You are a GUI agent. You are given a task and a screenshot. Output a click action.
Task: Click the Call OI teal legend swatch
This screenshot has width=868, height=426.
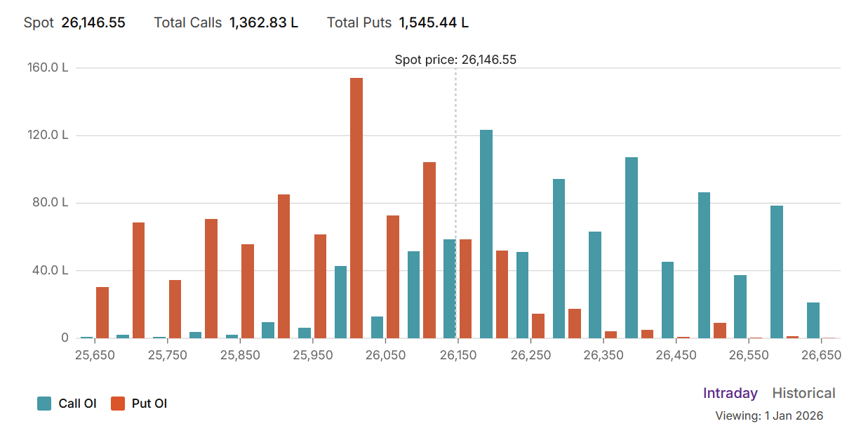[44, 404]
